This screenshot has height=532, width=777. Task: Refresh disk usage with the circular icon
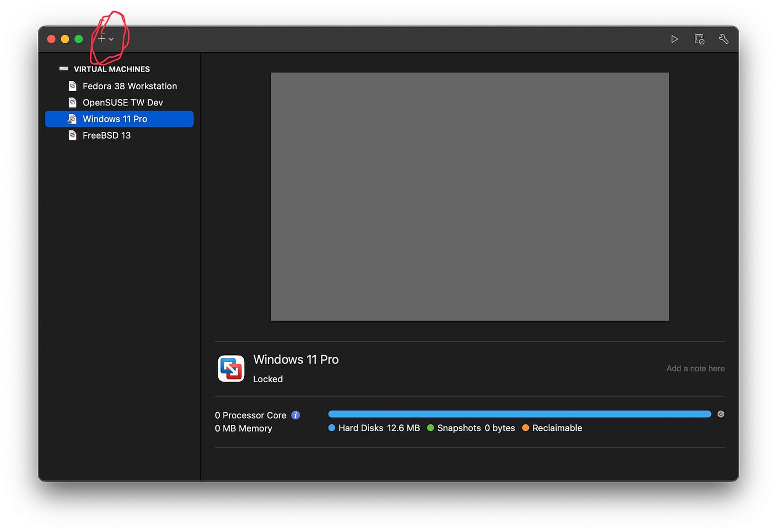[720, 414]
